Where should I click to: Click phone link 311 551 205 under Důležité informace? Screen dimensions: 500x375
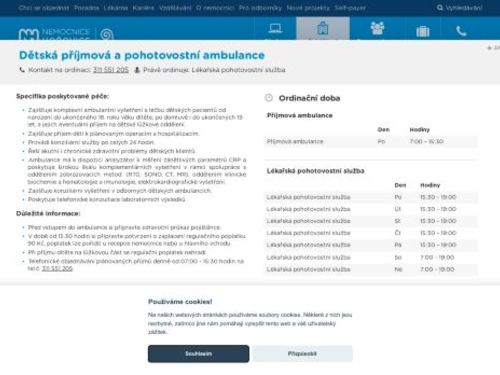[x=57, y=268]
